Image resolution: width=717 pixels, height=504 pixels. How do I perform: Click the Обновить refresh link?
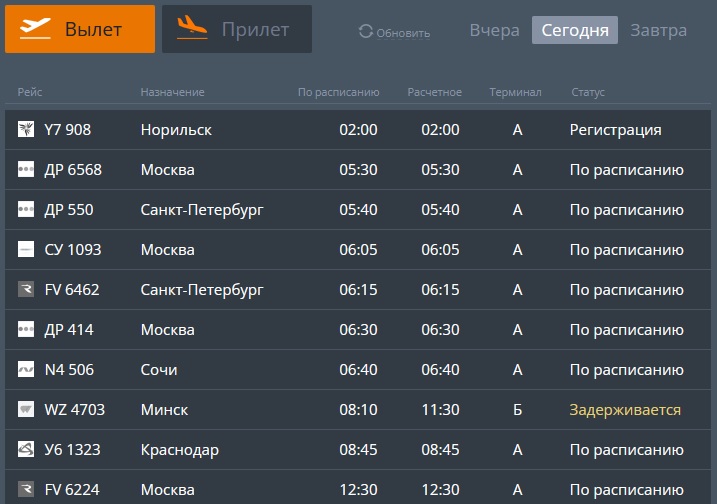click(403, 33)
